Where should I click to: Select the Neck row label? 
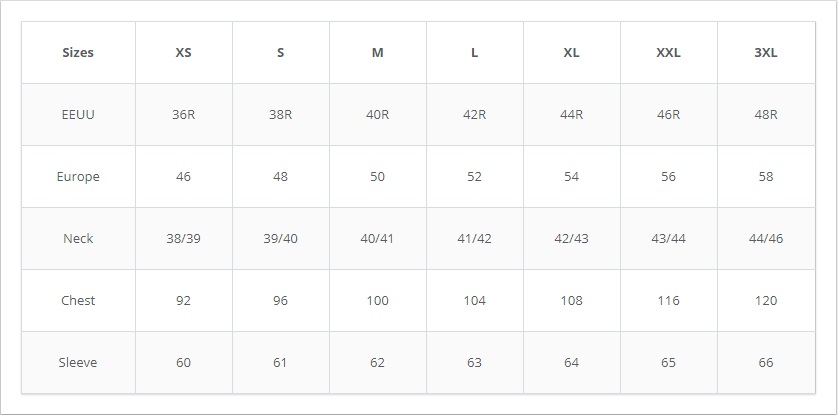pyautogui.click(x=78, y=238)
